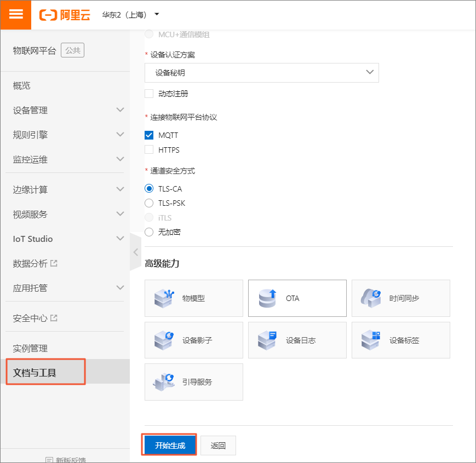Collapse the sidebar using the edge arrow
Screen dimensions: 476x463
(135, 252)
